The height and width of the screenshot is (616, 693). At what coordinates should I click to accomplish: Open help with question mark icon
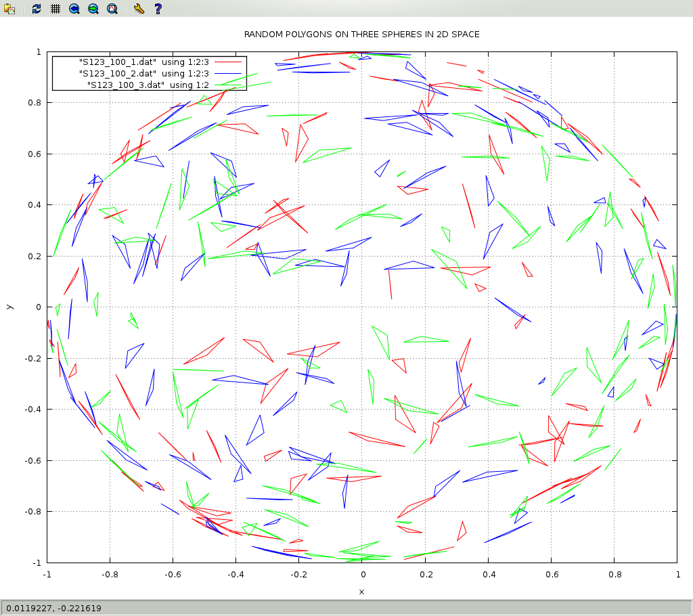tap(158, 9)
